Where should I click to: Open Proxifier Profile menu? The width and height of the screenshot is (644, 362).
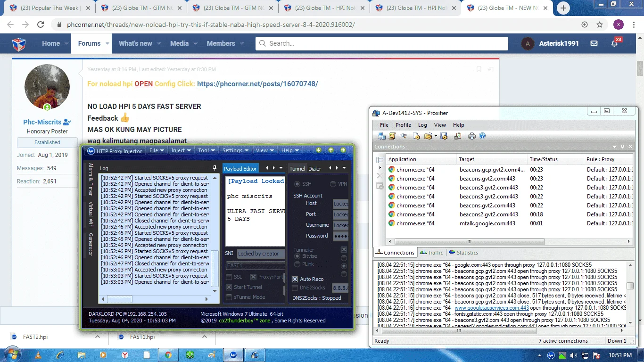pyautogui.click(x=403, y=125)
